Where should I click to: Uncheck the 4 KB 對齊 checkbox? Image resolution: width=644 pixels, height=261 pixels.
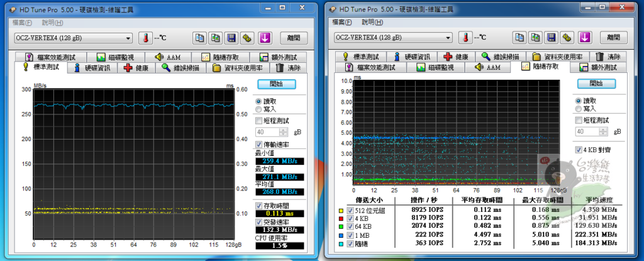pyautogui.click(x=579, y=150)
